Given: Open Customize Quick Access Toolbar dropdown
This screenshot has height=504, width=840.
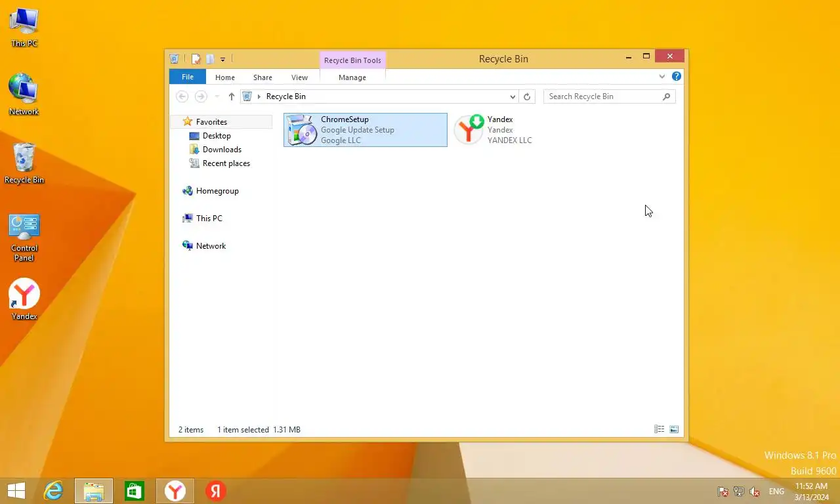Looking at the screenshot, I should [222, 60].
